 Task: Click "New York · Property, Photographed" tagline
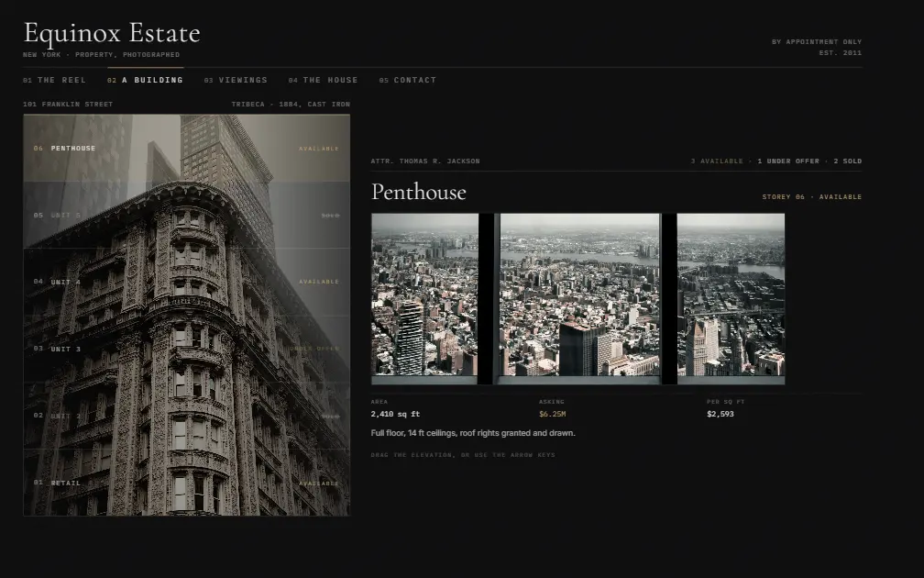pyautogui.click(x=102, y=55)
